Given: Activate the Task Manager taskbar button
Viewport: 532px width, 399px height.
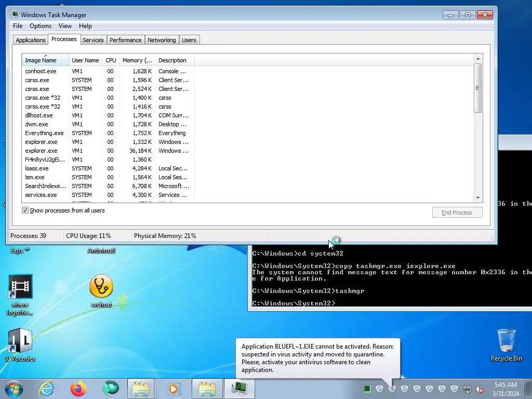Looking at the screenshot, I should click(x=239, y=389).
